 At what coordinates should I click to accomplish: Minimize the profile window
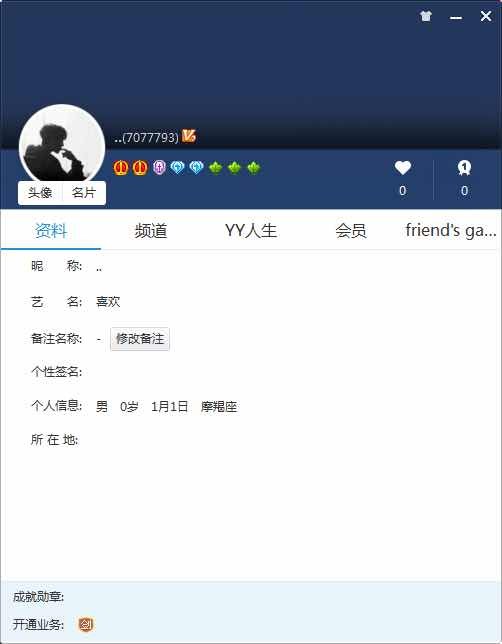456,16
